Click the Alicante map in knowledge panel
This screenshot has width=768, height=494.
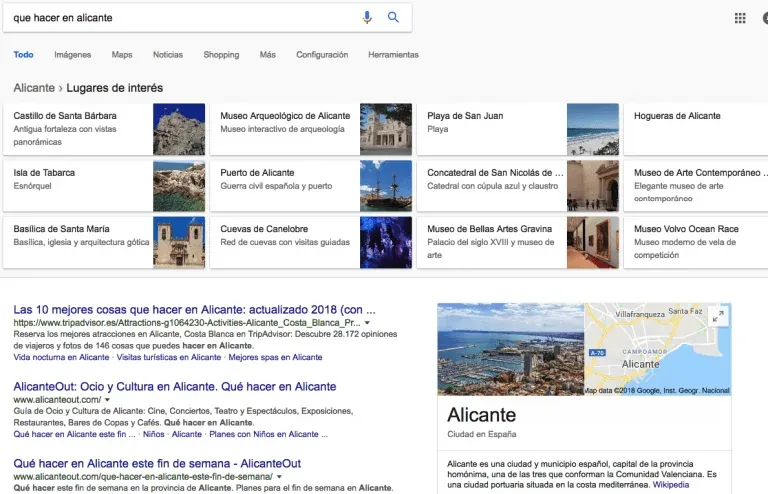(x=658, y=349)
